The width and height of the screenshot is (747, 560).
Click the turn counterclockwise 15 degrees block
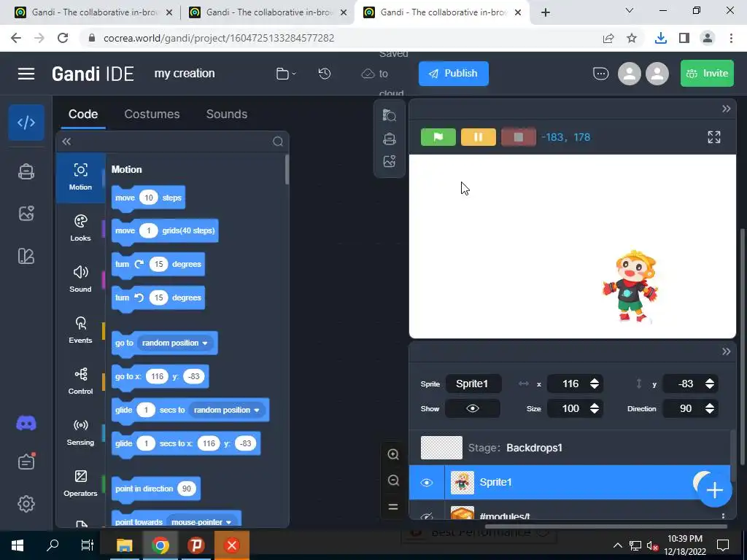click(x=158, y=298)
